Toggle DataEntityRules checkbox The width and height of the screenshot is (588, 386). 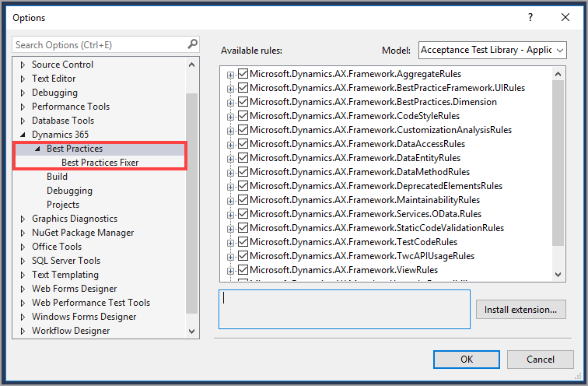click(x=243, y=157)
